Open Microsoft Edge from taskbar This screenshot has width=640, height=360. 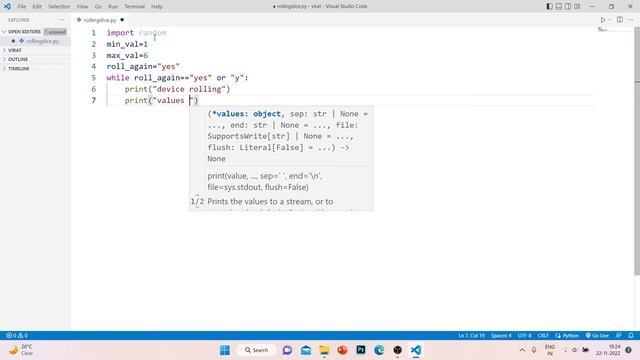click(379, 350)
